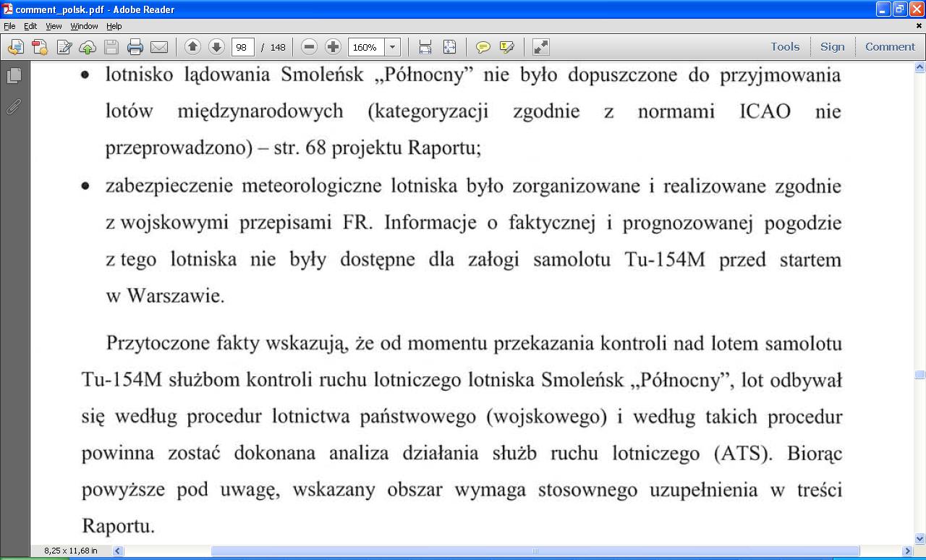Viewport: 926px width, 560px height.
Task: Click the total pages text 148
Action: tap(278, 47)
